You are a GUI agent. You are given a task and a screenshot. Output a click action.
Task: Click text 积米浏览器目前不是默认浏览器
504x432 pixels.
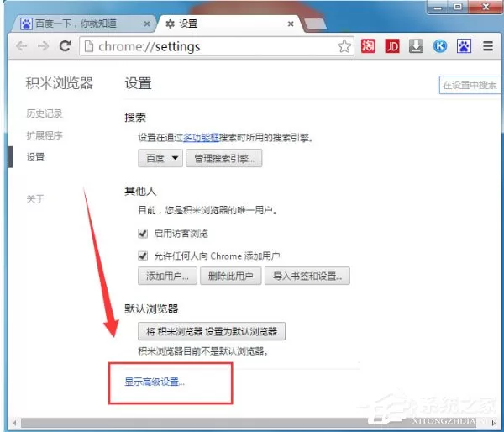pyautogui.click(x=203, y=350)
